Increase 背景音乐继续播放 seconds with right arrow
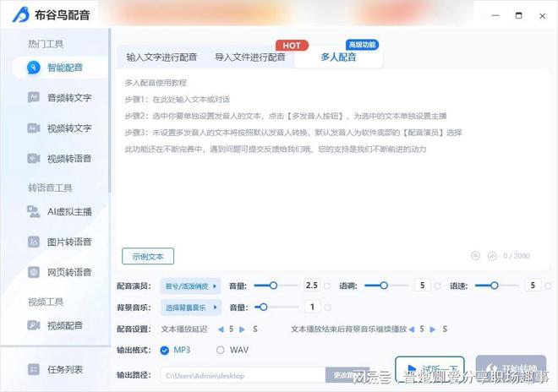 coord(433,329)
